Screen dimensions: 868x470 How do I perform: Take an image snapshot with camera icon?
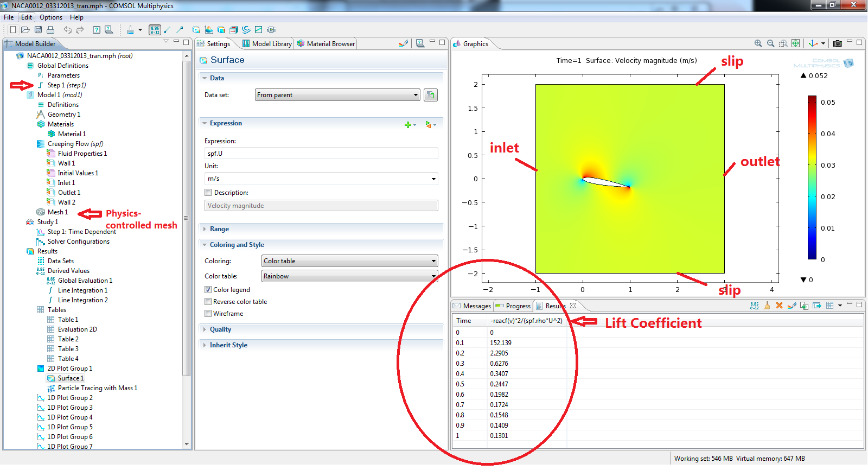[838, 43]
